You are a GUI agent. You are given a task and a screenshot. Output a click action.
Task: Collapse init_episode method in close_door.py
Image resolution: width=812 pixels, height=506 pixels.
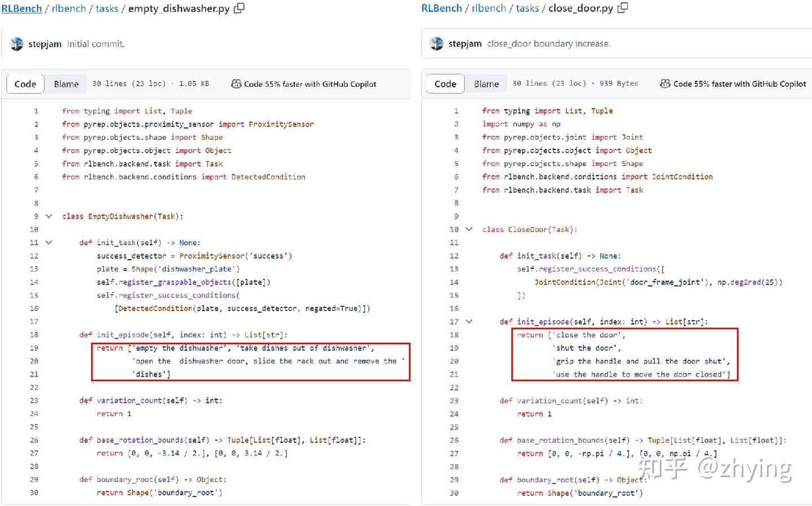click(x=469, y=321)
